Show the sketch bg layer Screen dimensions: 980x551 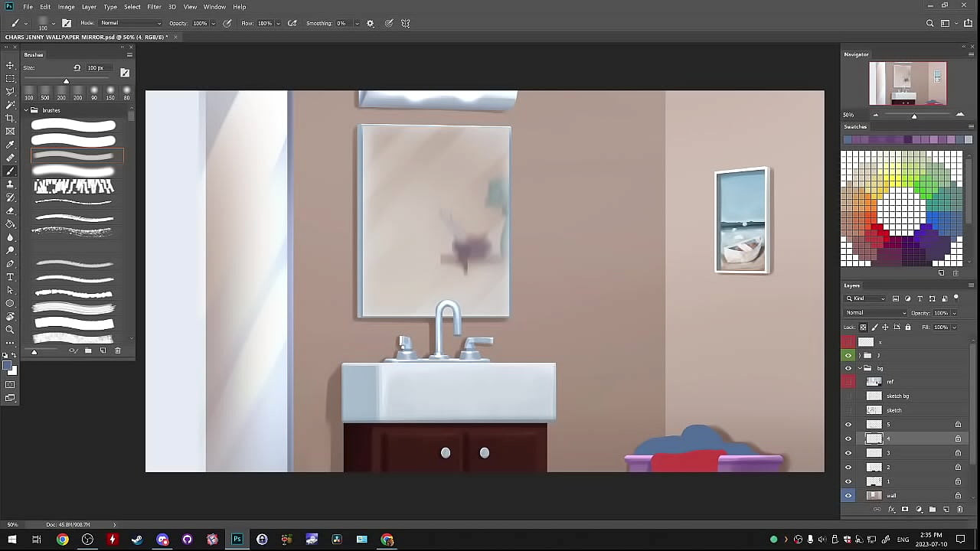click(848, 396)
